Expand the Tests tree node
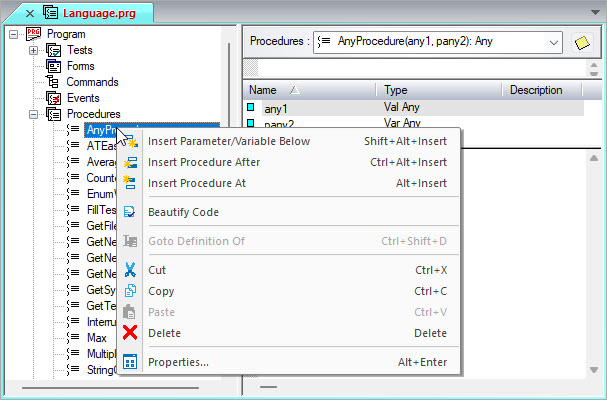 pyautogui.click(x=34, y=50)
